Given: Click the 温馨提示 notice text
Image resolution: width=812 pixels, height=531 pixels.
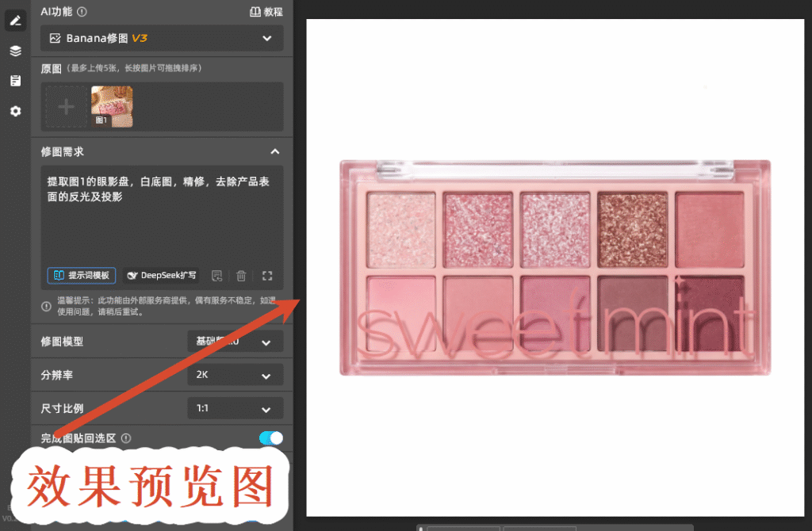Looking at the screenshot, I should coord(167,306).
